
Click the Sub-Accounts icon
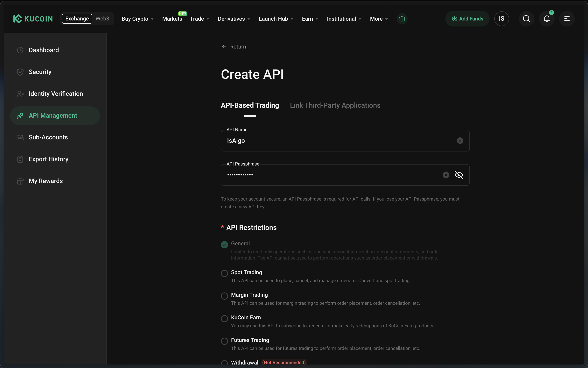coord(20,137)
